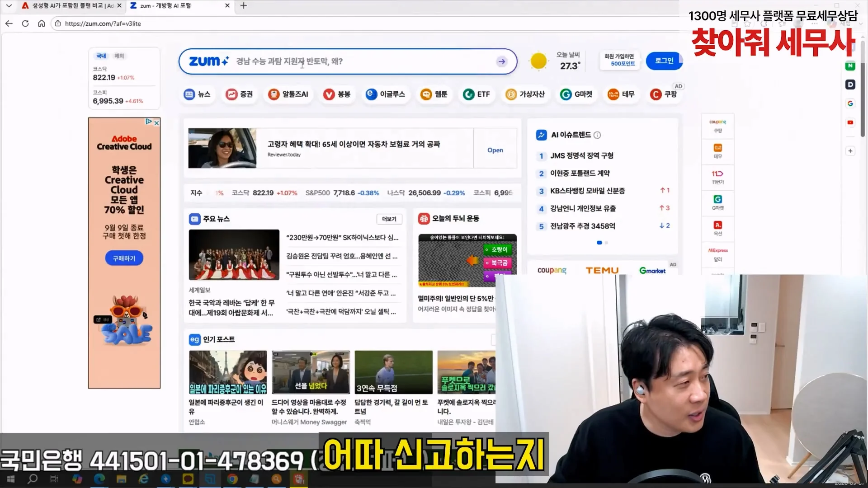
Task: Open the 웹툰 shortcut
Action: tap(434, 94)
